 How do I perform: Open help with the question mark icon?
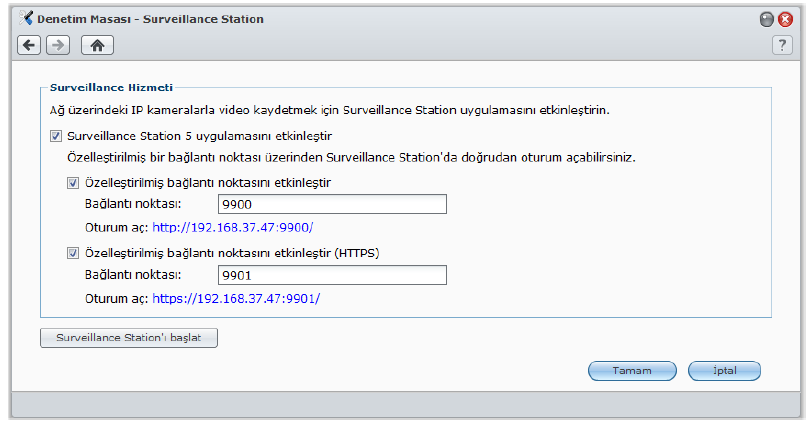[x=782, y=45]
